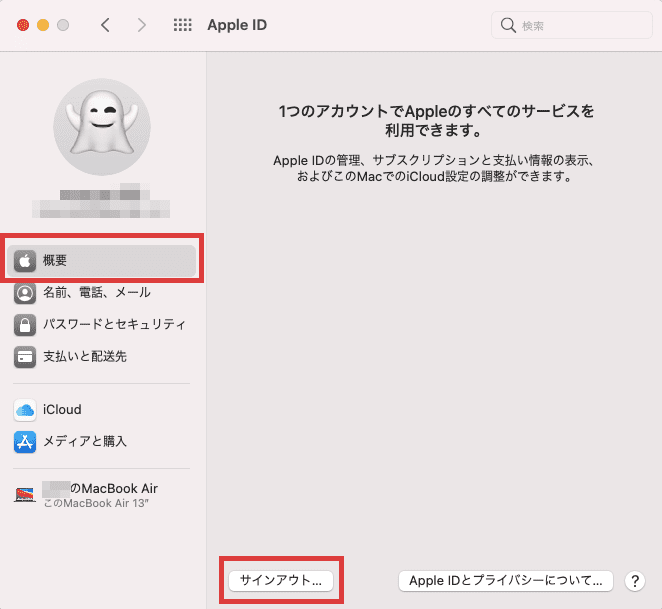Image resolution: width=662 pixels, height=609 pixels.
Task: Open 名前、電話、メール section
Action: [102, 292]
